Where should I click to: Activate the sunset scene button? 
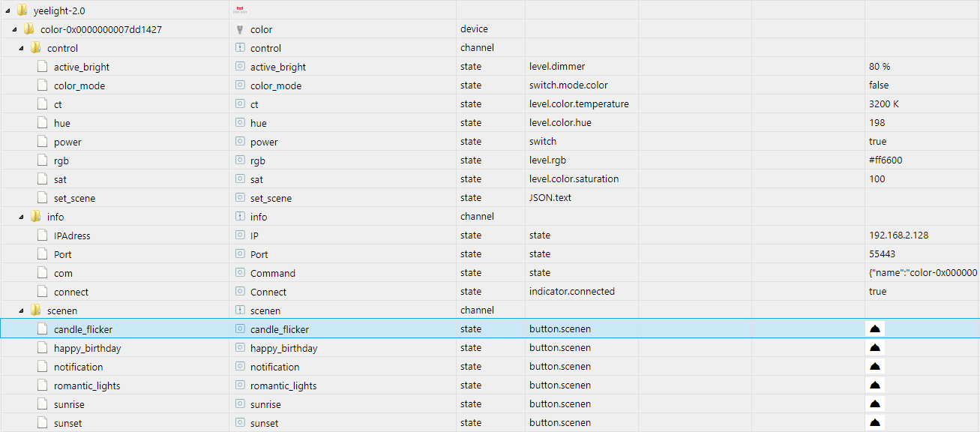click(x=875, y=423)
